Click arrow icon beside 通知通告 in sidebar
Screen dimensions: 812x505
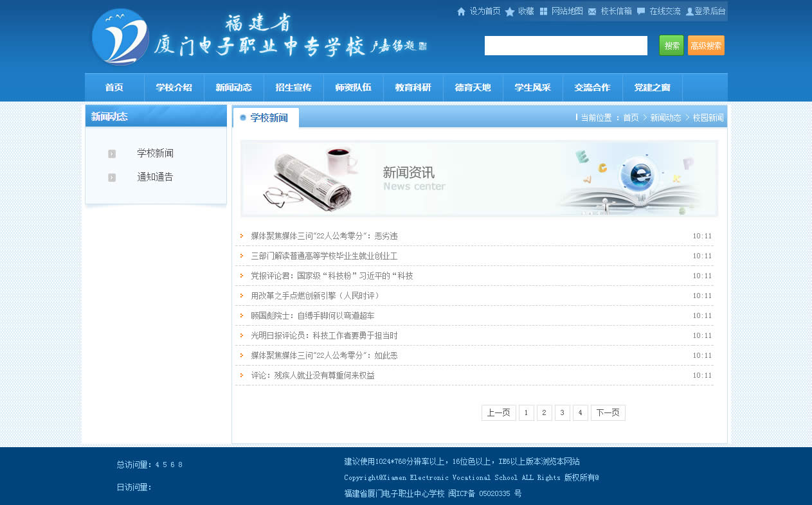point(112,177)
